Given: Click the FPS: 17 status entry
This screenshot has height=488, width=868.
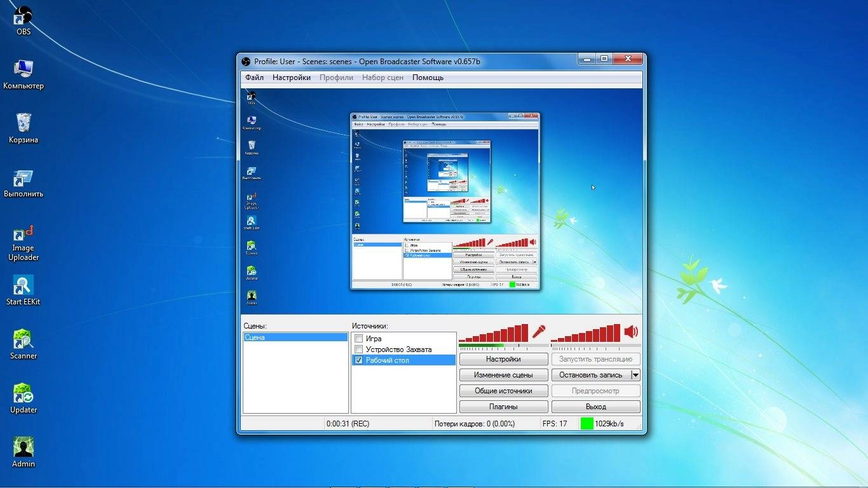Looking at the screenshot, I should pyautogui.click(x=554, y=424).
